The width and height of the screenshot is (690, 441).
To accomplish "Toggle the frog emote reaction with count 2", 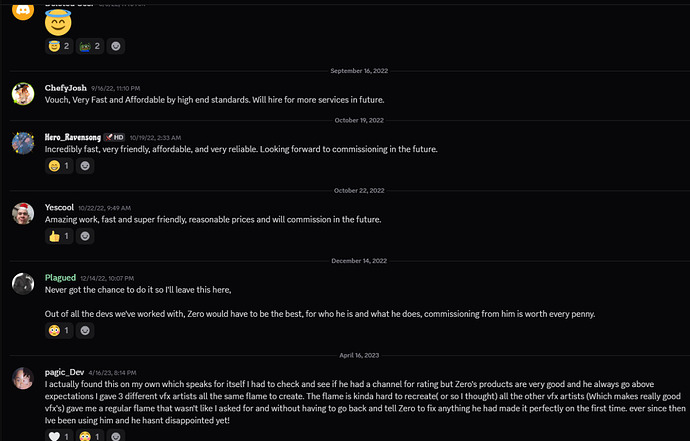I will [90, 46].
